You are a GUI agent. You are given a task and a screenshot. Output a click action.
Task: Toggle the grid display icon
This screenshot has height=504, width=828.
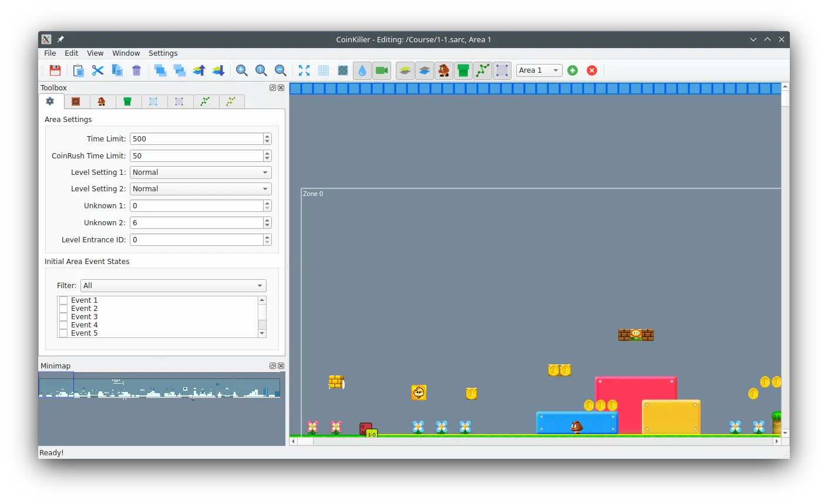pos(324,70)
